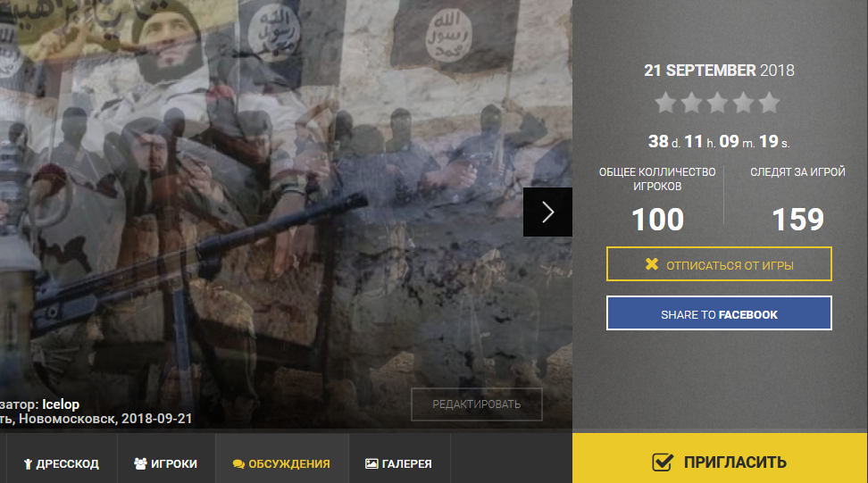Image resolution: width=868 pixels, height=483 pixels.
Task: Click the date 21 SEPTEMBER 2018
Action: coord(719,71)
